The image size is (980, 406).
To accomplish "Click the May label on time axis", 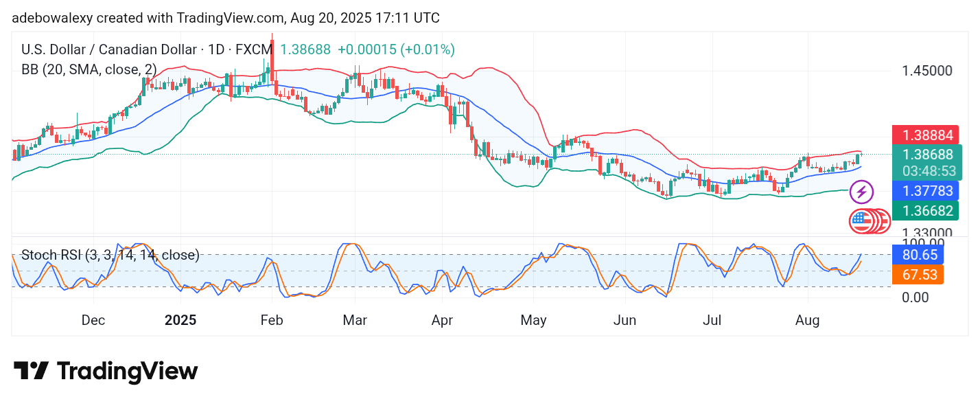I will [x=533, y=320].
